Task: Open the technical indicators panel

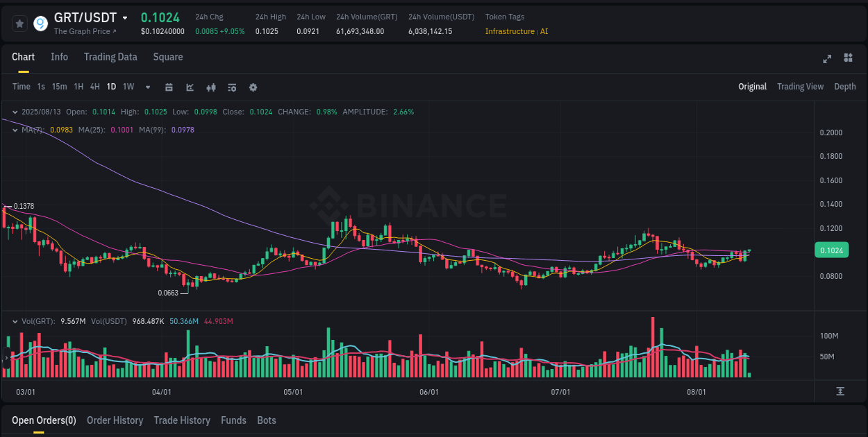Action: point(231,87)
